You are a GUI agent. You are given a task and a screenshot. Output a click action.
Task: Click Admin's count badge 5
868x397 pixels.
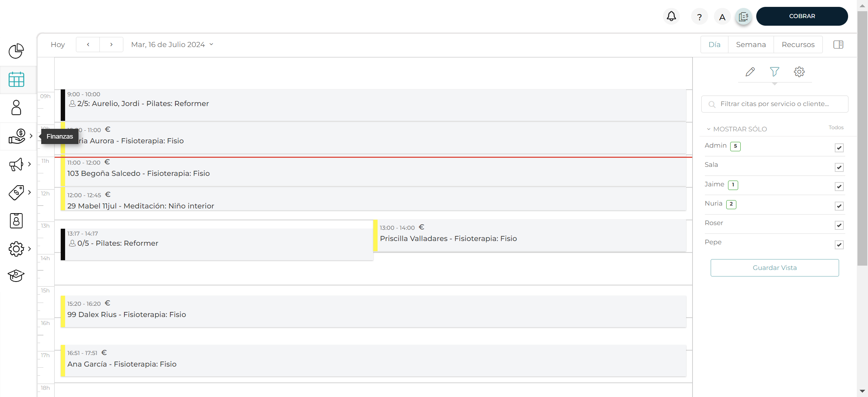pyautogui.click(x=735, y=146)
